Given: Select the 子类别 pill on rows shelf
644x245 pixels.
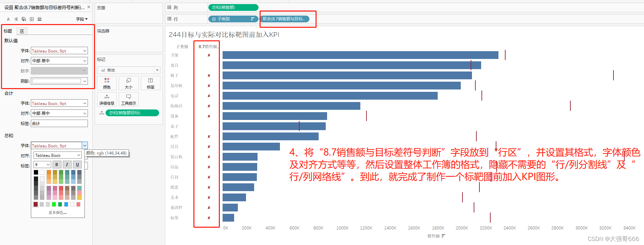Looking at the screenshot, I should (233, 19).
